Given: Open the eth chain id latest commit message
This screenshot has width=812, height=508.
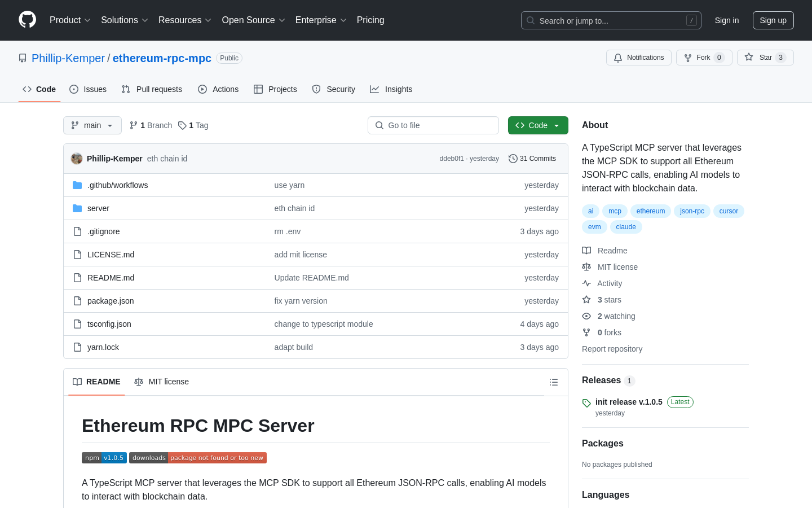Looking at the screenshot, I should pyautogui.click(x=167, y=159).
